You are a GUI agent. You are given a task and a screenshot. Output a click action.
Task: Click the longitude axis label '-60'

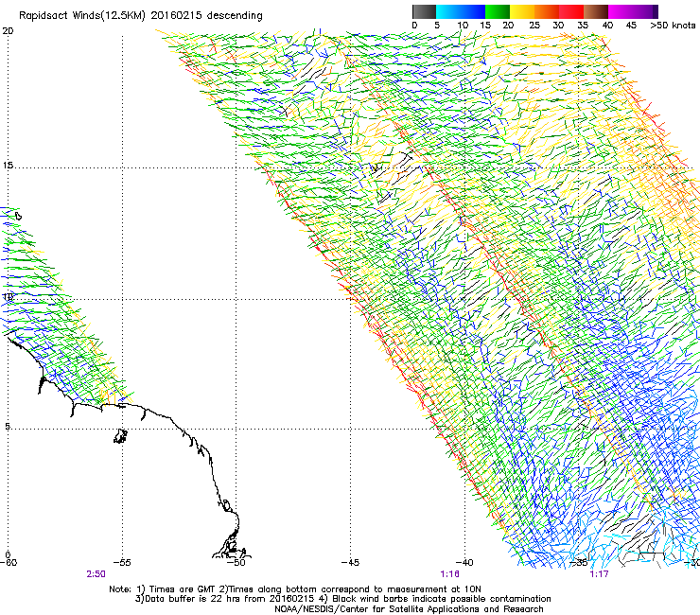click(x=9, y=563)
